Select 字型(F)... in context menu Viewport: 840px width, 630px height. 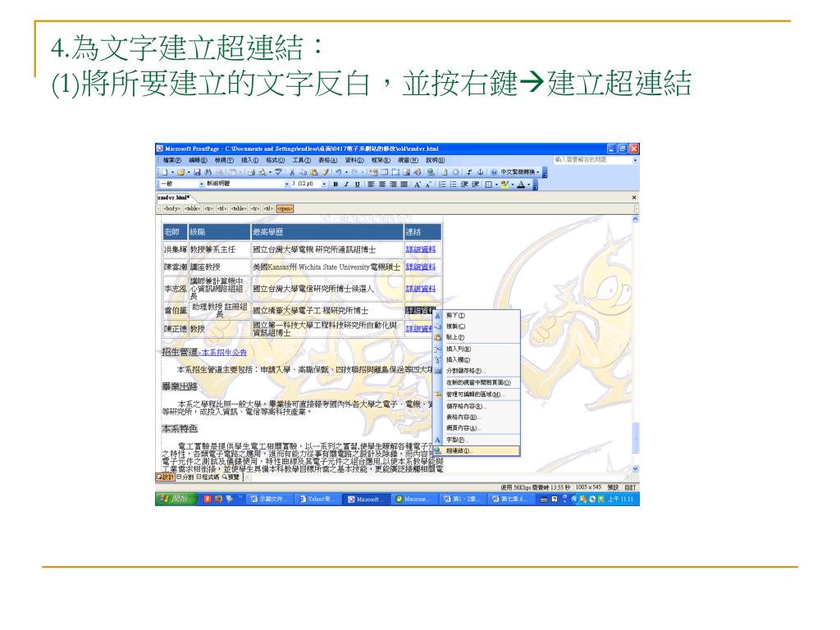[x=477, y=440]
